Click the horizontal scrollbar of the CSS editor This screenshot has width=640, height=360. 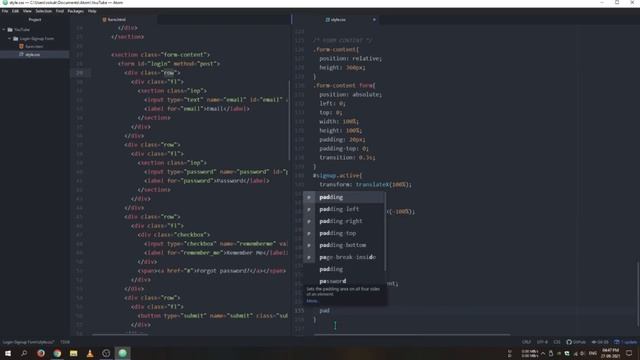pos(411,335)
